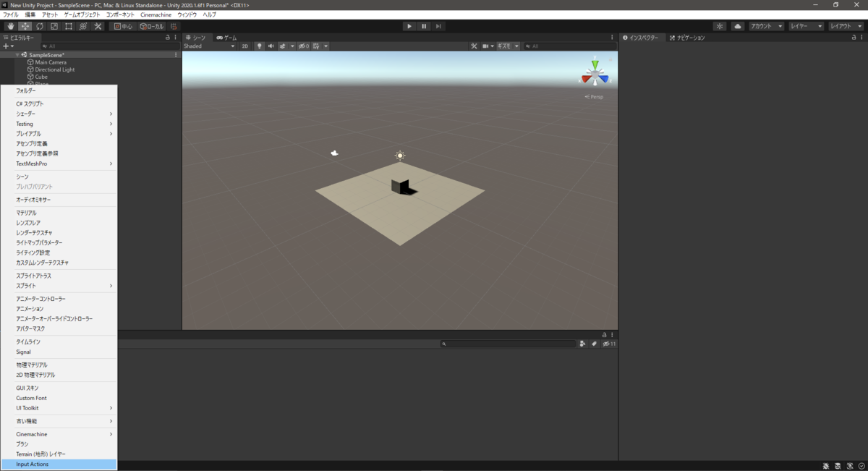Toggle Hierarchy panel lock
868x471 pixels.
click(x=168, y=38)
